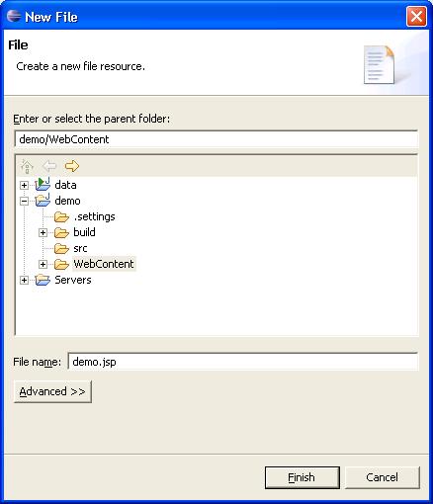The width and height of the screenshot is (433, 504).
Task: Click the Advanced >> button
Action: [x=52, y=391]
